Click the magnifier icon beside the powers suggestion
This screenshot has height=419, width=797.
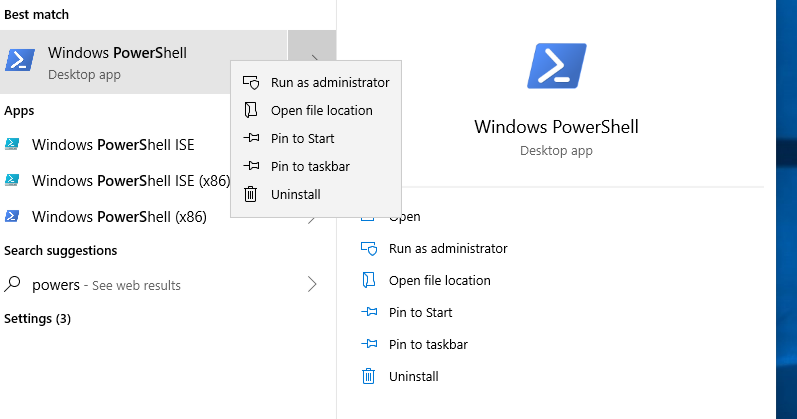pyautogui.click(x=13, y=285)
